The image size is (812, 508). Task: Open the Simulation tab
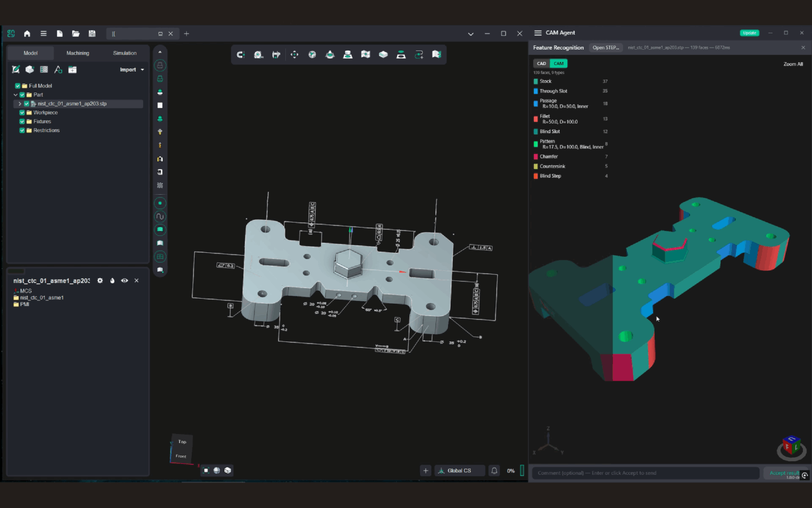(123, 52)
